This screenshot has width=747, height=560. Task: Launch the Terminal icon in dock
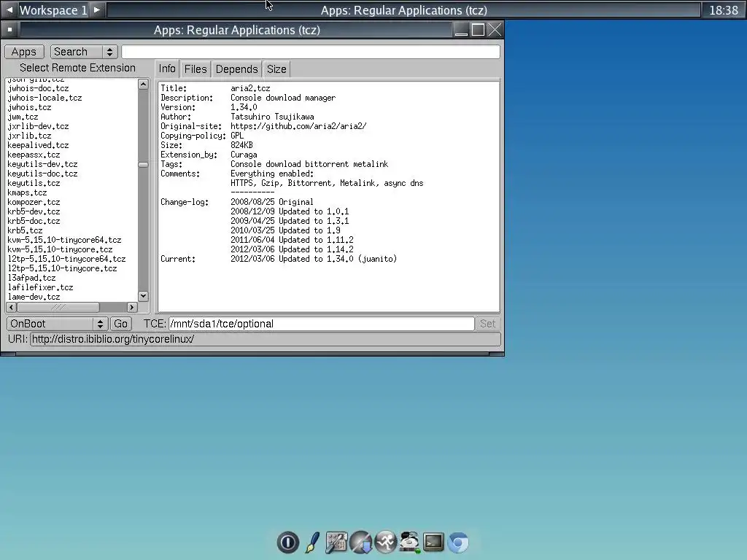[433, 542]
